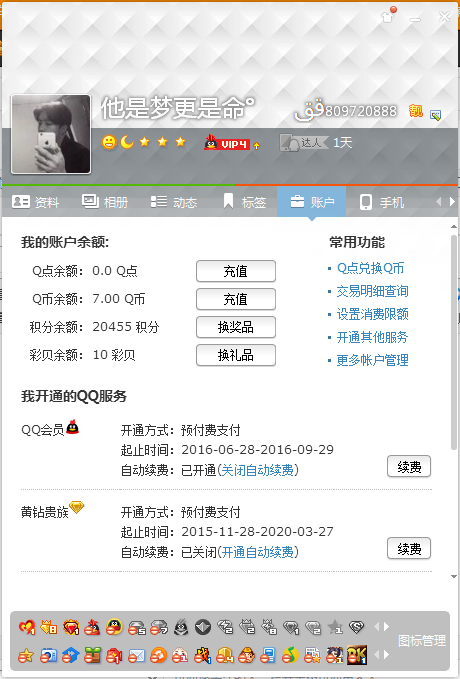This screenshot has width=460, height=679.
Task: Click the green farm plant icon
Action: click(x=92, y=656)
